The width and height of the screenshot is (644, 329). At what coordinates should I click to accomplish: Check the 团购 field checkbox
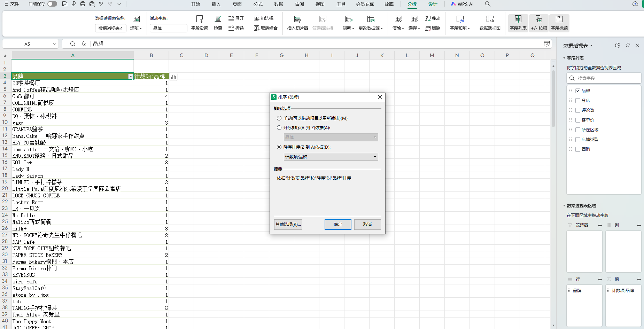578,149
